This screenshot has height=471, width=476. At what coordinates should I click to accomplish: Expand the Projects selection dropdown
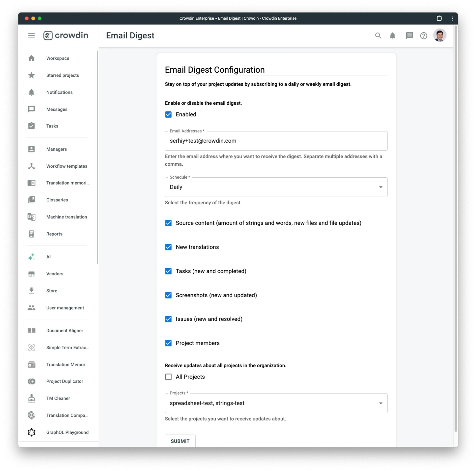(x=380, y=403)
